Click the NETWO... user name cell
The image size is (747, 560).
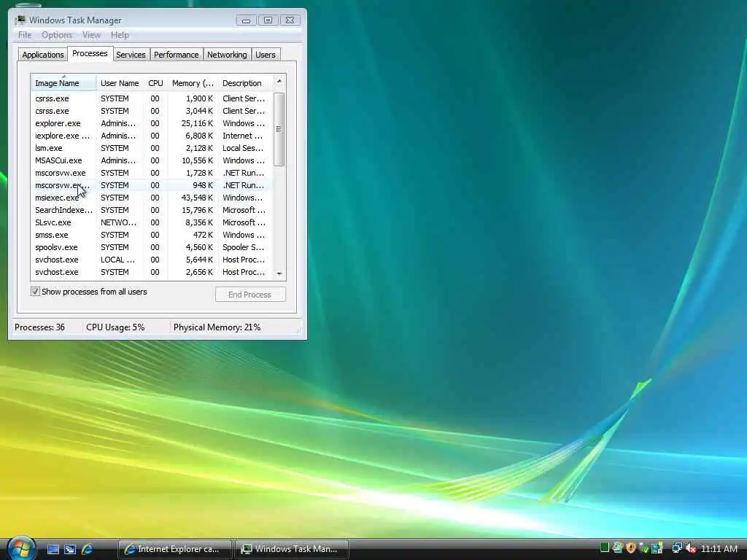pyautogui.click(x=118, y=222)
